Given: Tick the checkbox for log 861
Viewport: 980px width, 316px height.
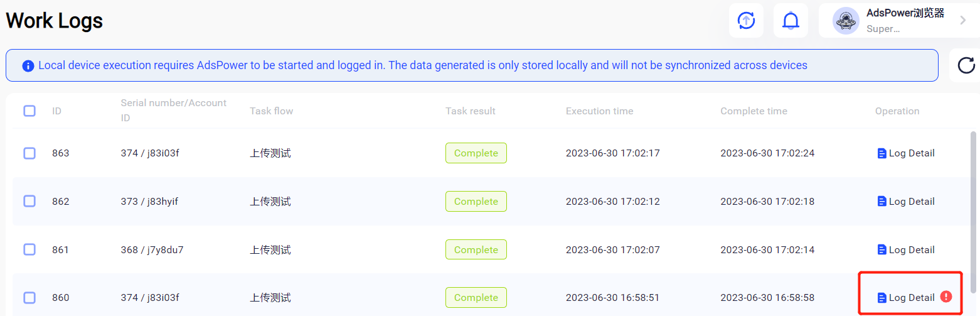Looking at the screenshot, I should click(29, 250).
